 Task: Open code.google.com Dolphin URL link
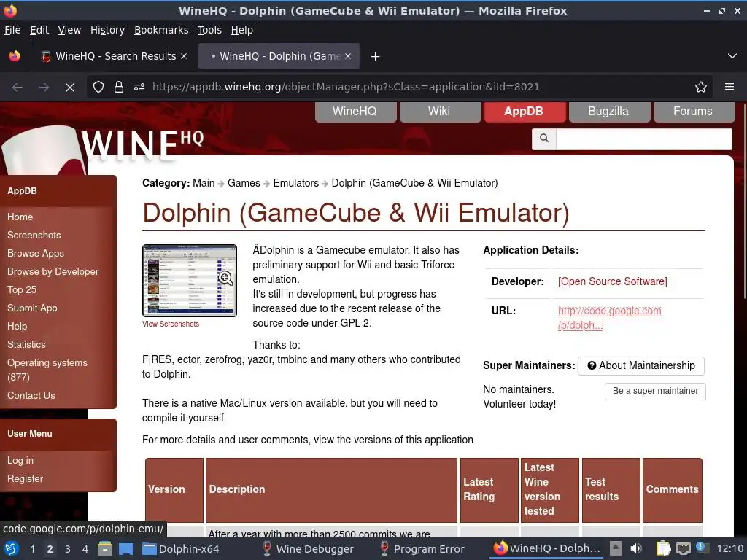point(609,318)
